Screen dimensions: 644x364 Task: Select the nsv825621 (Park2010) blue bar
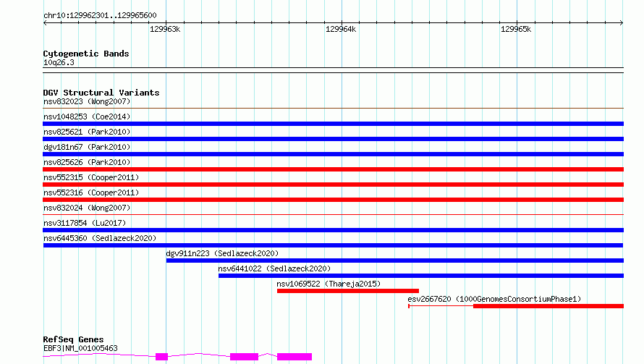tap(333, 139)
